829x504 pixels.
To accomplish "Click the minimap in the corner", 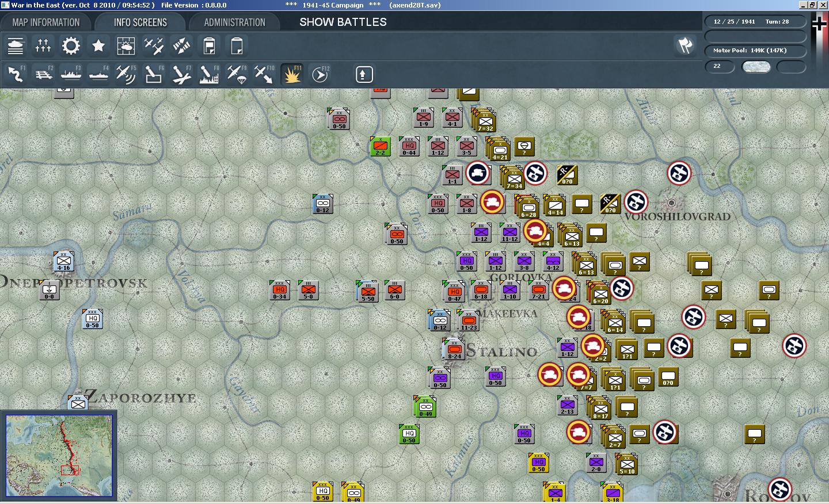I will [x=59, y=456].
